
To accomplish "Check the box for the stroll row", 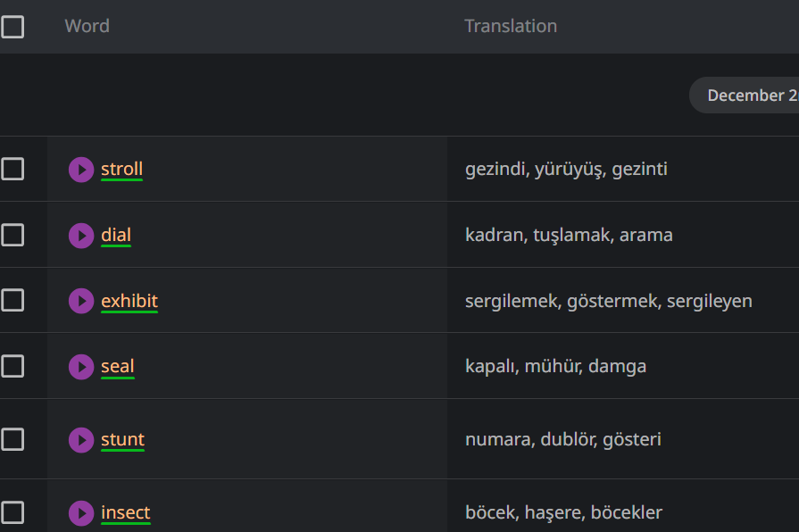I will pos(12,169).
